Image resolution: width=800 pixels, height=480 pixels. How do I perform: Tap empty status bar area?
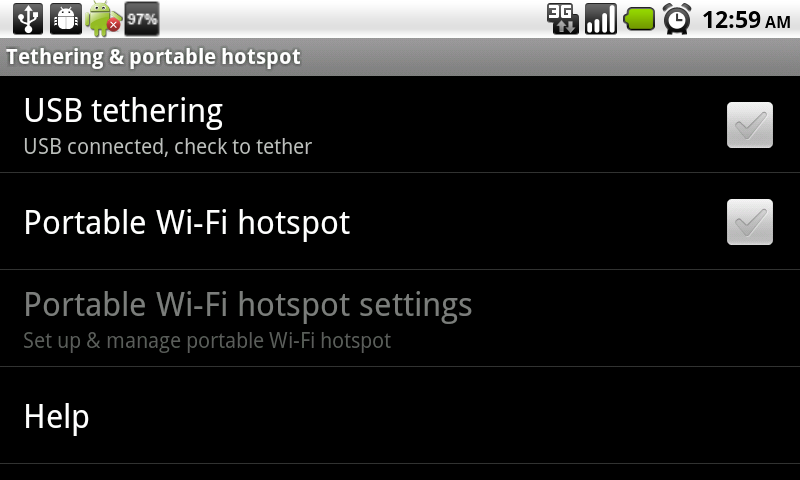pyautogui.click(x=352, y=19)
